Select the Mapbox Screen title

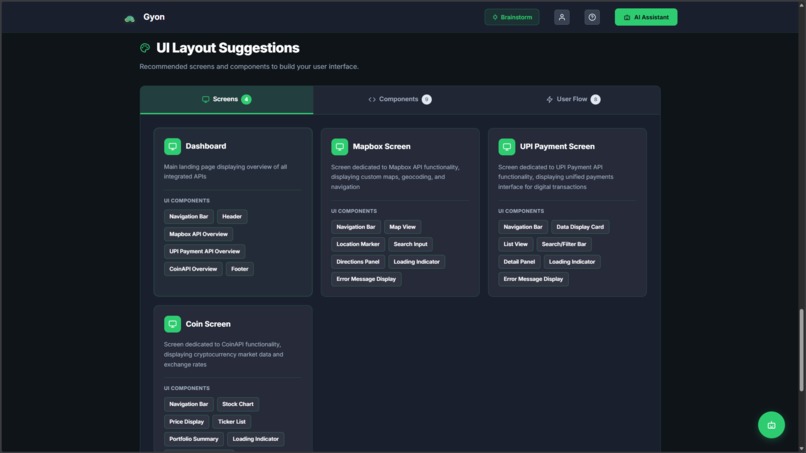pyautogui.click(x=381, y=147)
